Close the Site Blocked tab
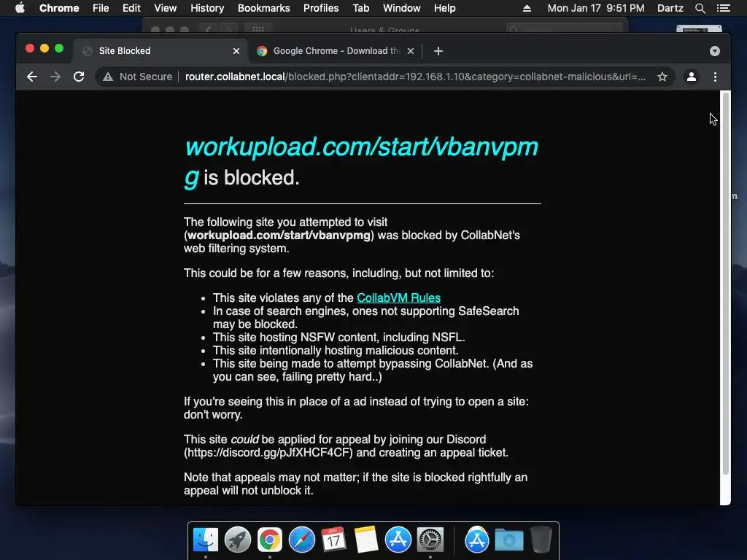The image size is (747, 560). [x=236, y=51]
